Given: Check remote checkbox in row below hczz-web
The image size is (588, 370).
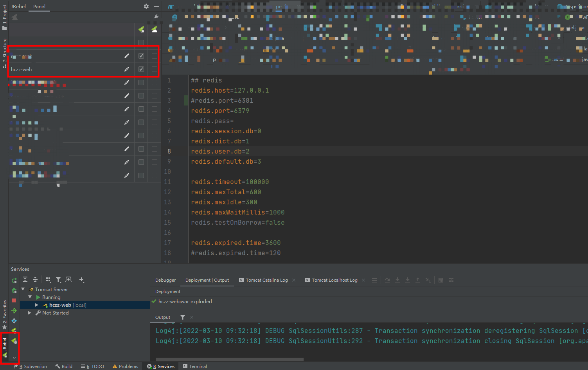Looking at the screenshot, I should (155, 82).
